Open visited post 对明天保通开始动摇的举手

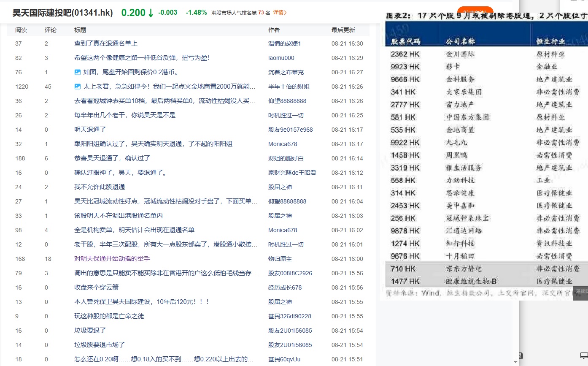click(x=112, y=259)
